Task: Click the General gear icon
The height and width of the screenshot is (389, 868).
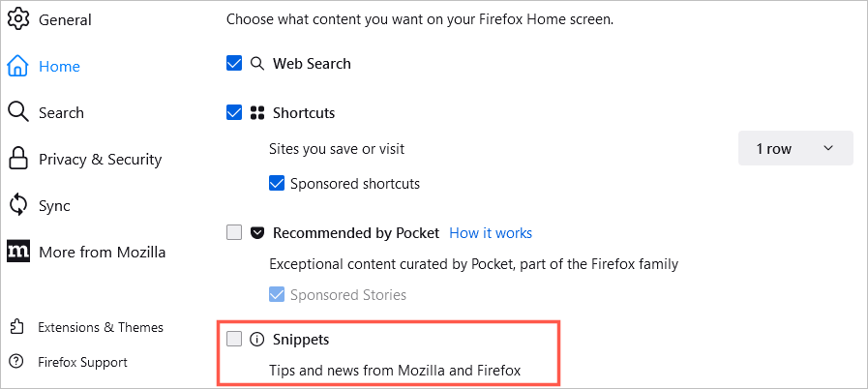Action: [18, 20]
